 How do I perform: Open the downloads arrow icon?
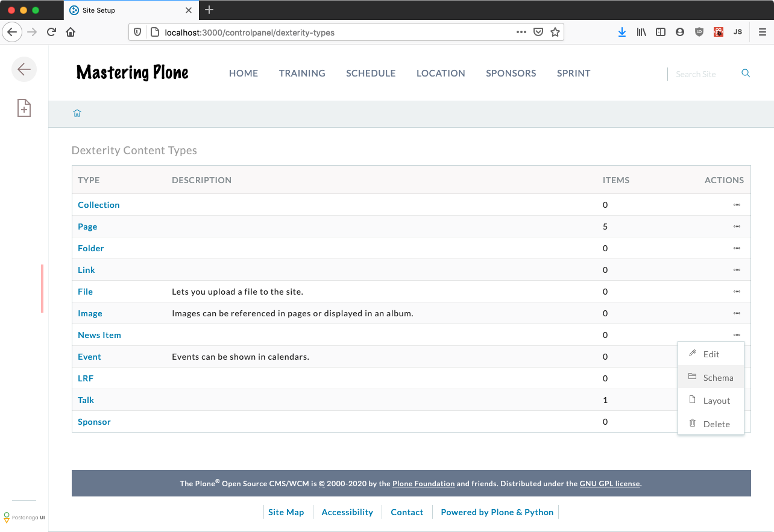click(622, 32)
